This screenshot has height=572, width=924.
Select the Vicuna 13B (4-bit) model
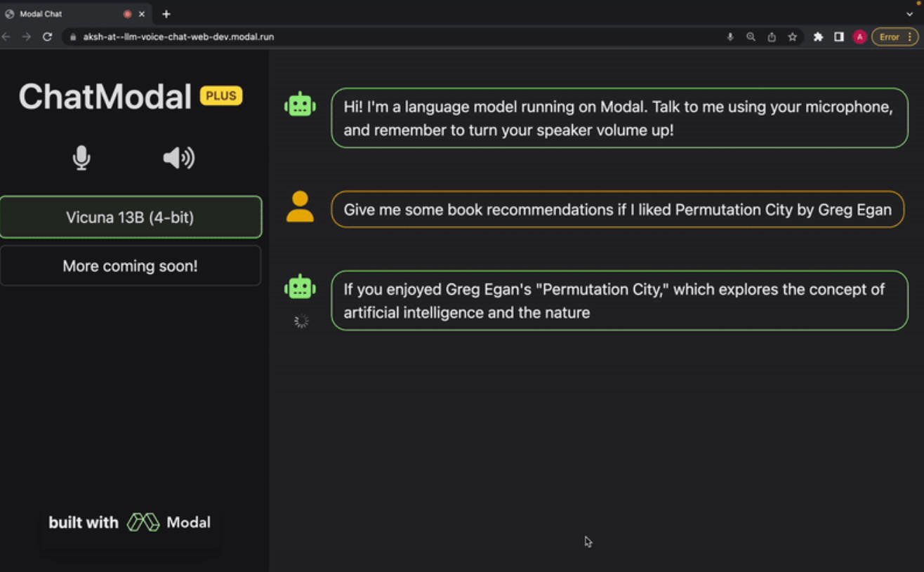(x=131, y=217)
